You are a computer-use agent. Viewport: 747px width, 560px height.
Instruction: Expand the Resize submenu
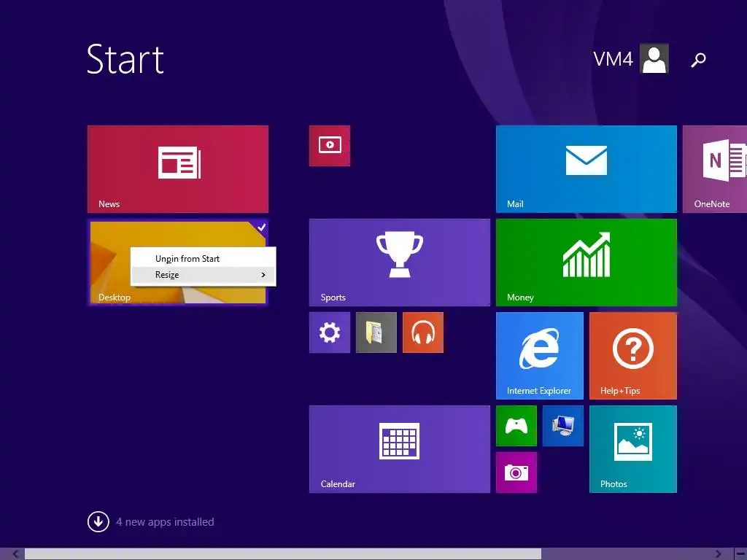204,275
